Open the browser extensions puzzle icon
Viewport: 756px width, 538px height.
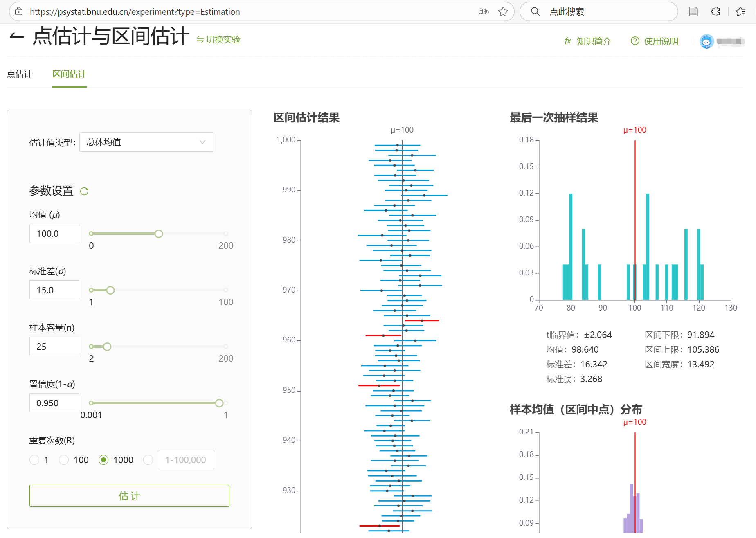(715, 11)
